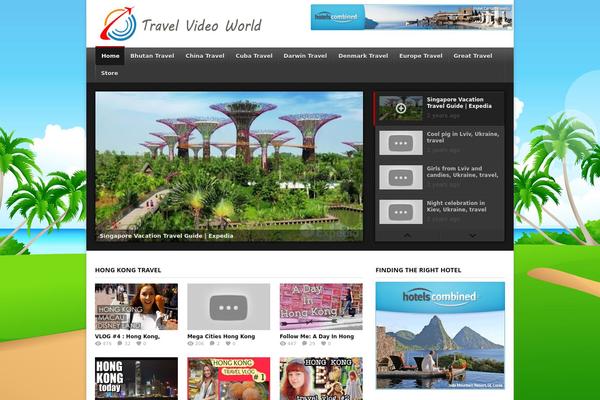Open the Hong Kong today thumbnail

[x=136, y=379]
